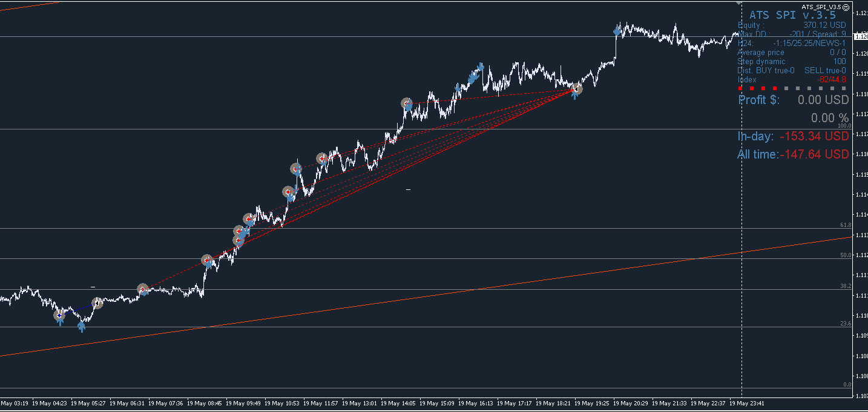Click the smiley face expert advisor icon
Image resolution: width=868 pixels, height=412 pixels.
coord(845,6)
